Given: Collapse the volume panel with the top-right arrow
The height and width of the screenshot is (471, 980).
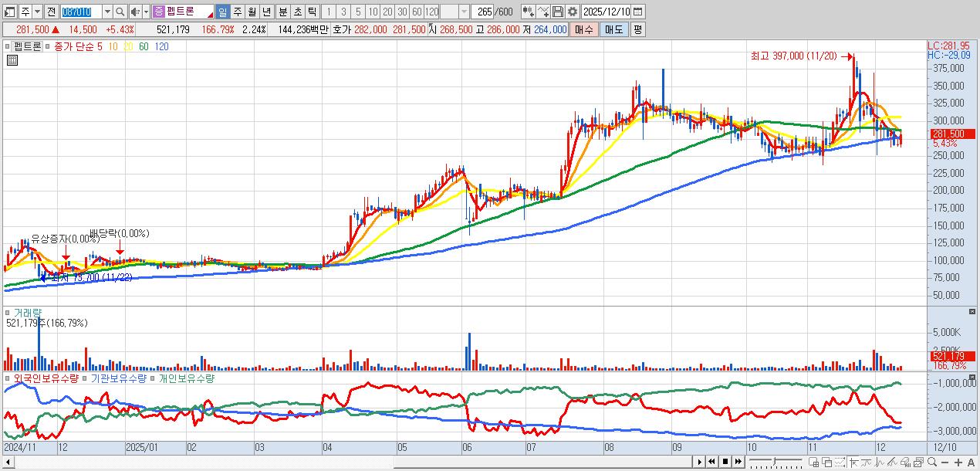Looking at the screenshot, I should point(972,311).
